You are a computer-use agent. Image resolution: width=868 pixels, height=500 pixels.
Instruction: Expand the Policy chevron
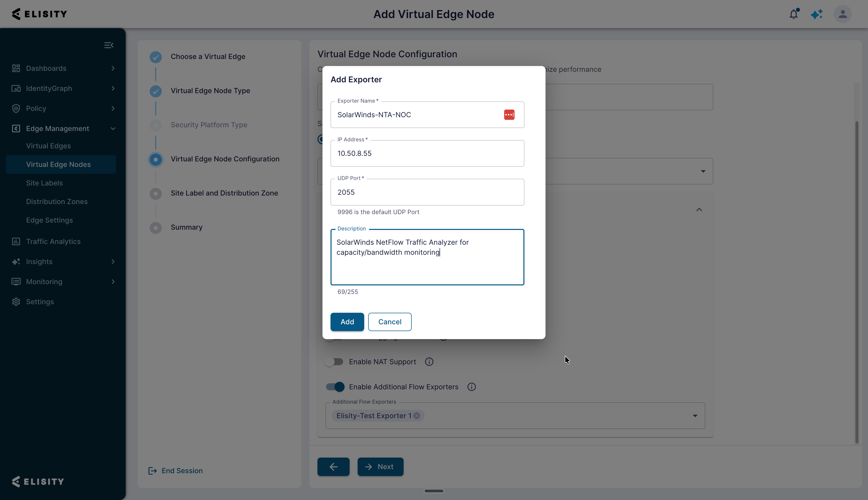[x=113, y=108]
